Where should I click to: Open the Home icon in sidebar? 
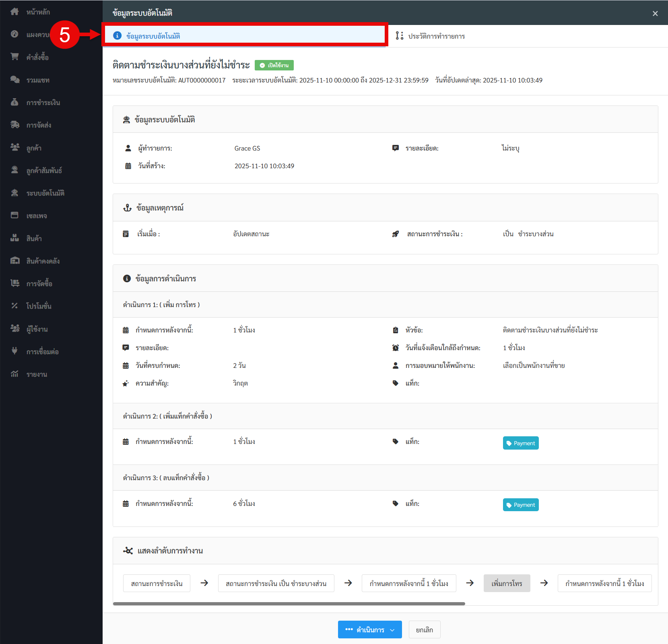click(x=14, y=12)
